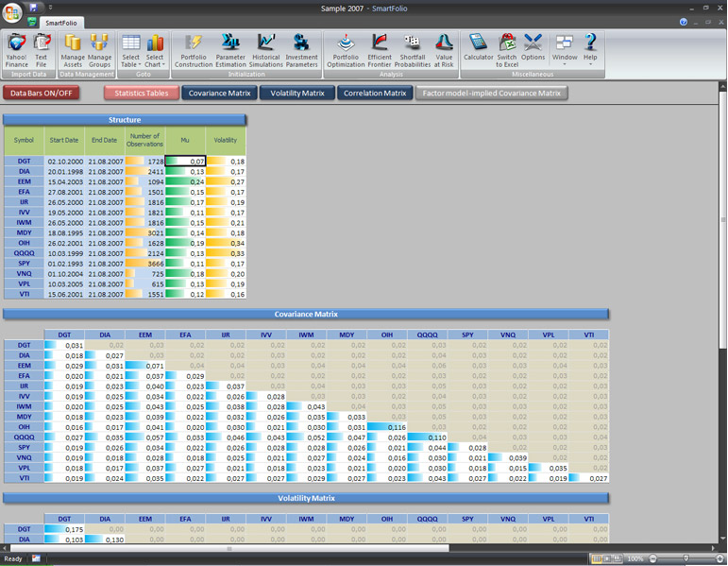This screenshot has width=728, height=566.
Task: Click the Normal view status bar icon
Action: click(597, 558)
